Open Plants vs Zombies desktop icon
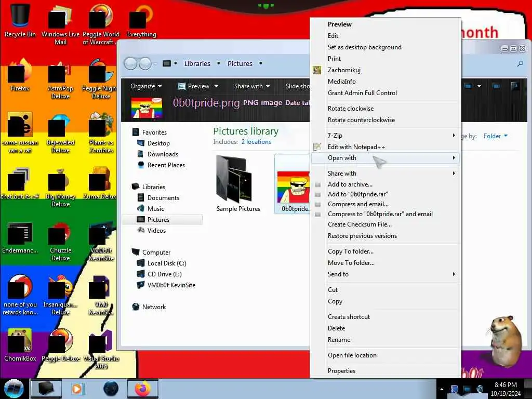 tap(101, 133)
